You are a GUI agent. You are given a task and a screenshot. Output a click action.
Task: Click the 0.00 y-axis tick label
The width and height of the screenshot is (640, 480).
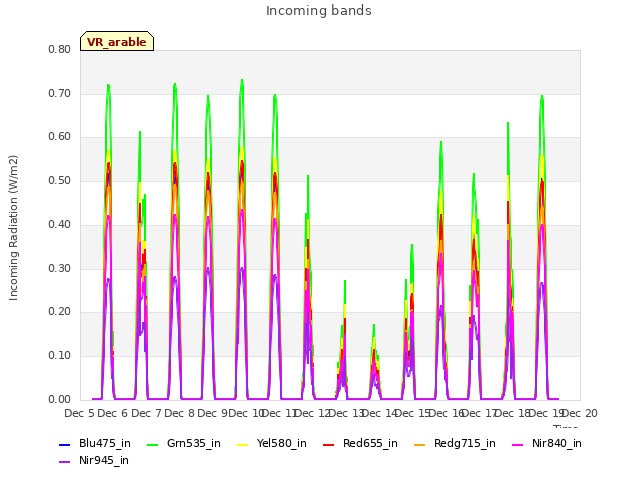(x=60, y=399)
